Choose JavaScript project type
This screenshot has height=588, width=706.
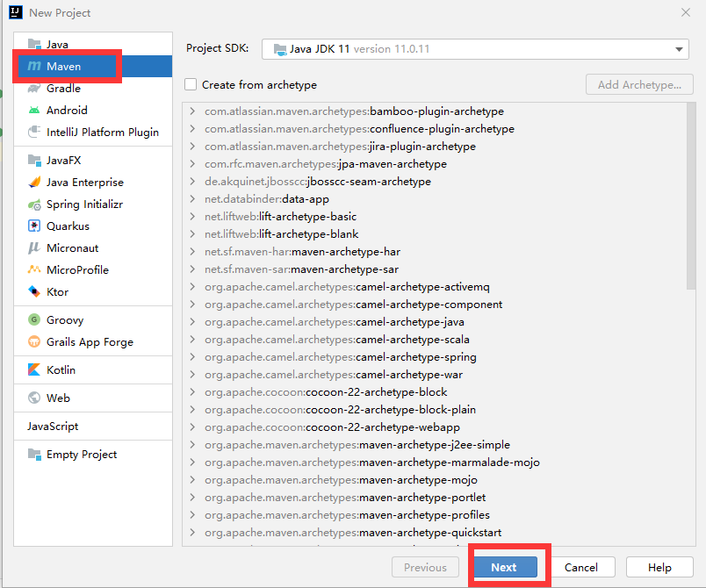pyautogui.click(x=93, y=426)
